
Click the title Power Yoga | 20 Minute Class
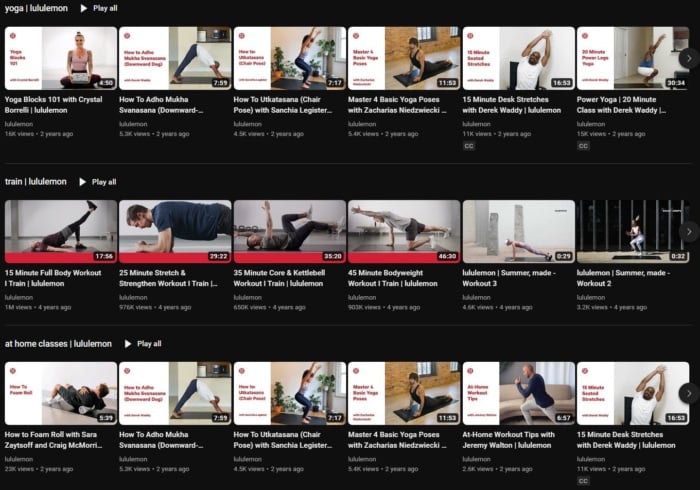[621, 105]
